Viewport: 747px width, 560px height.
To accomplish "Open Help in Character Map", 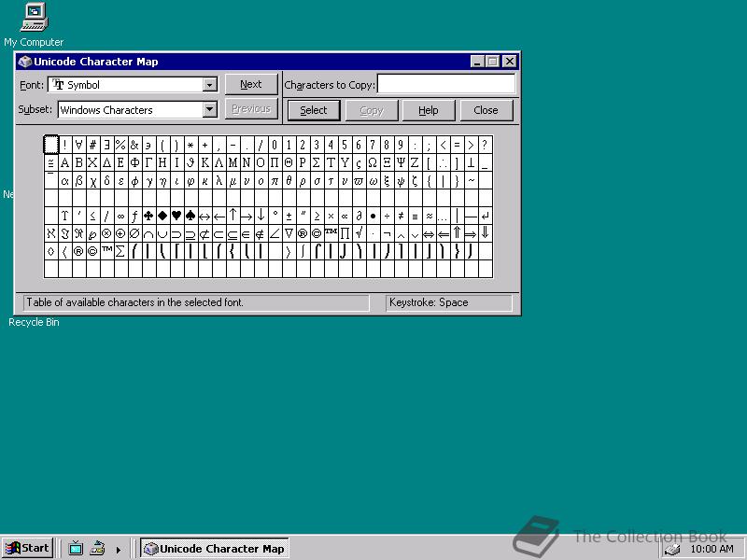I will point(429,110).
